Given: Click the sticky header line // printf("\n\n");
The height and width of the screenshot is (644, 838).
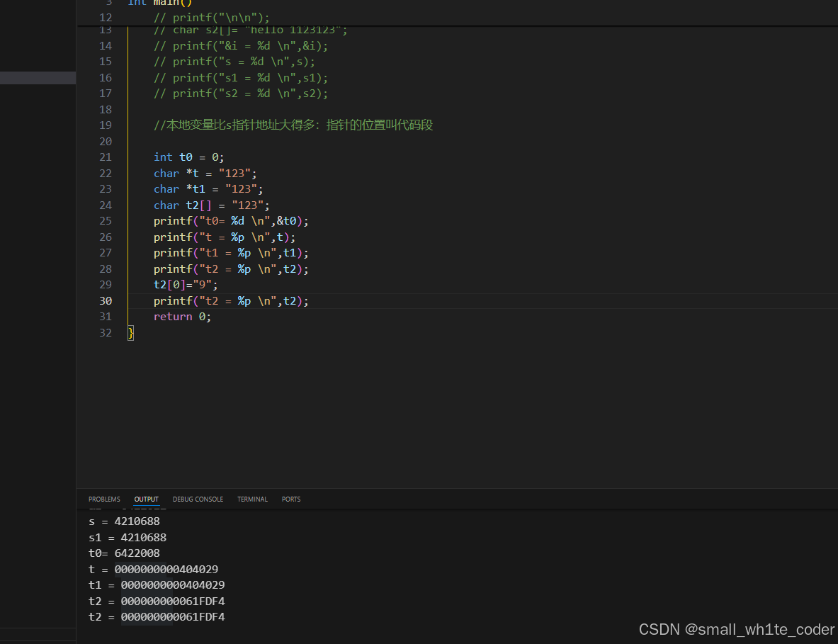Looking at the screenshot, I should [212, 18].
